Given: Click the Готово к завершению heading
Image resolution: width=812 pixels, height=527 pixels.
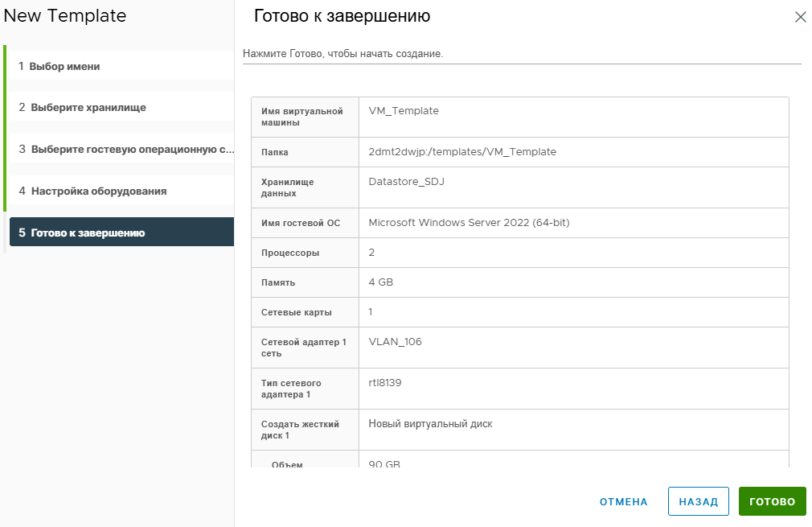Looking at the screenshot, I should click(x=342, y=16).
